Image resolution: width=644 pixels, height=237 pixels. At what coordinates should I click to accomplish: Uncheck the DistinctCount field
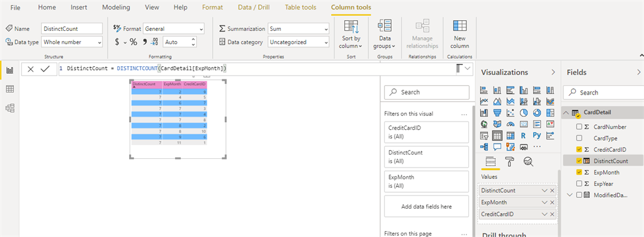pyautogui.click(x=579, y=161)
